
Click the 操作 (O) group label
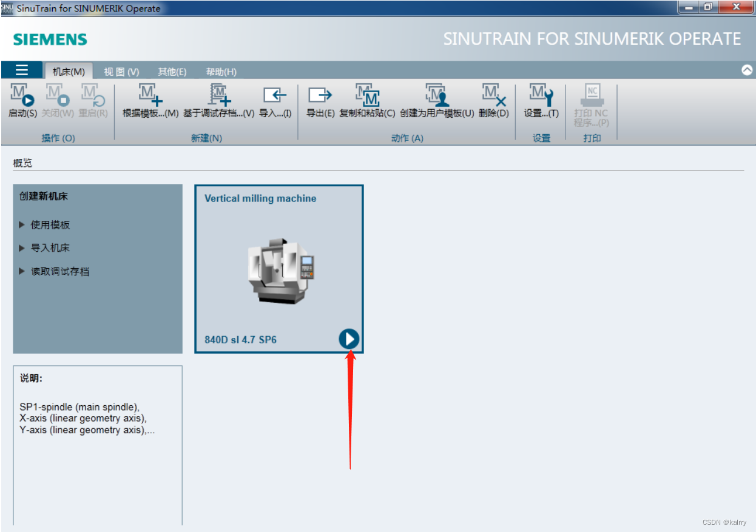click(x=58, y=138)
